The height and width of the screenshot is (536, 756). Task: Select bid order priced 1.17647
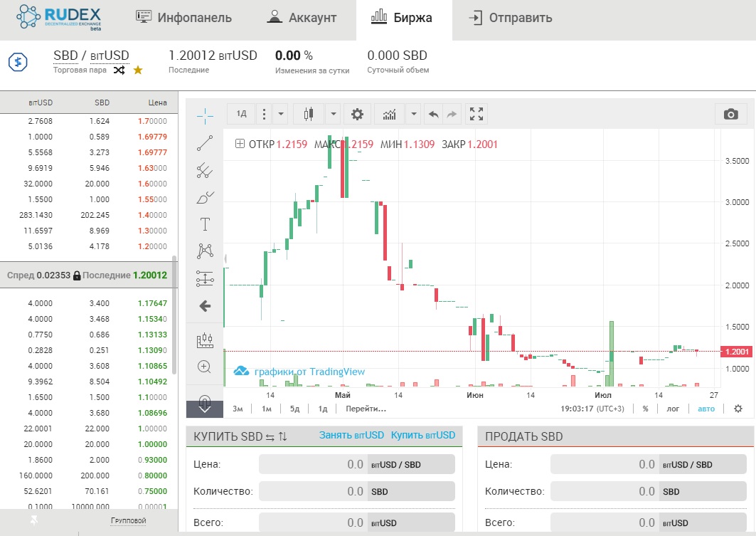(x=89, y=303)
